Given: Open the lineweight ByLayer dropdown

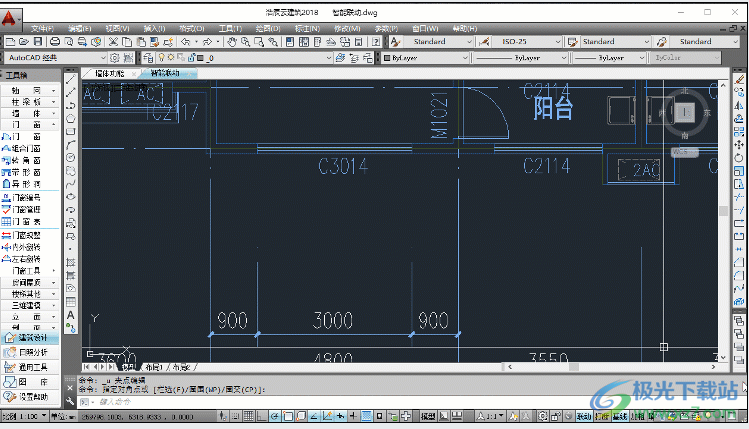Looking at the screenshot, I should (609, 58).
